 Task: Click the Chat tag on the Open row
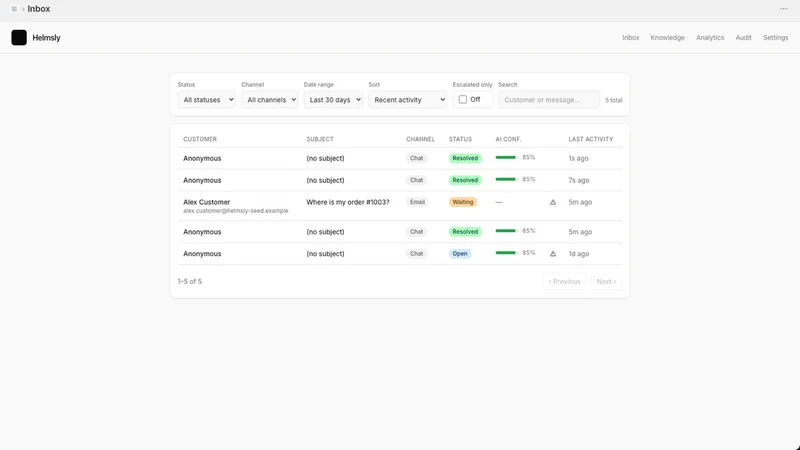tap(416, 254)
